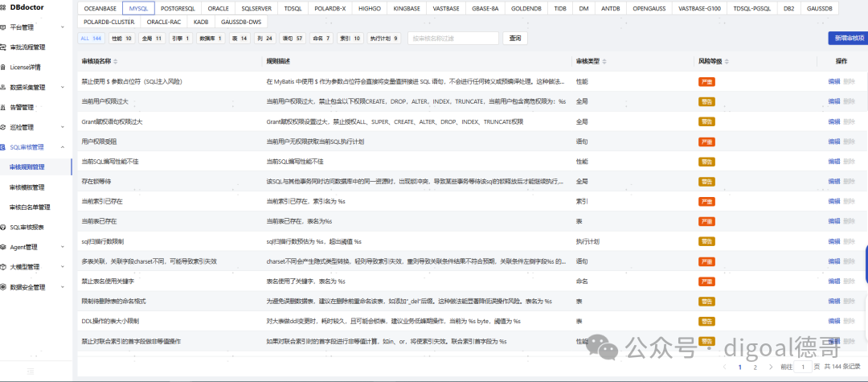Edit the sql扫描行数限制 rule
The width and height of the screenshot is (868, 382).
pyautogui.click(x=833, y=241)
